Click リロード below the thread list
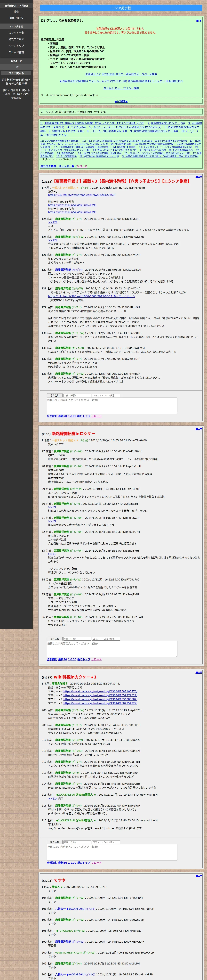The image size is (207, 980). (82, 166)
